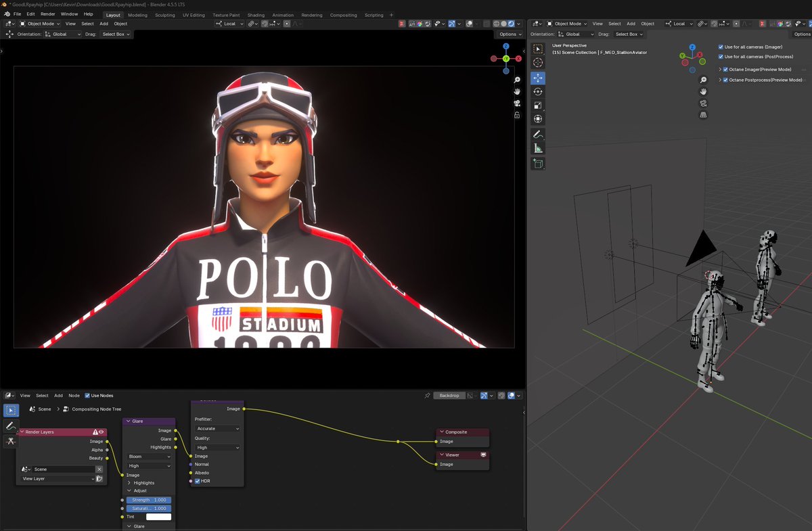Screen dimensions: 812x531
Task: Click the pin icon in node editor header
Action: (427, 395)
